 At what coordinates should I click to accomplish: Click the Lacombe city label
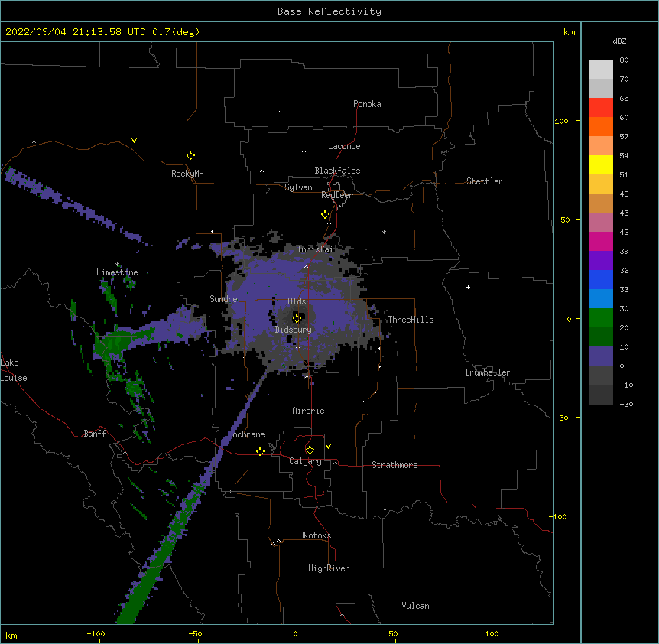pyautogui.click(x=344, y=146)
